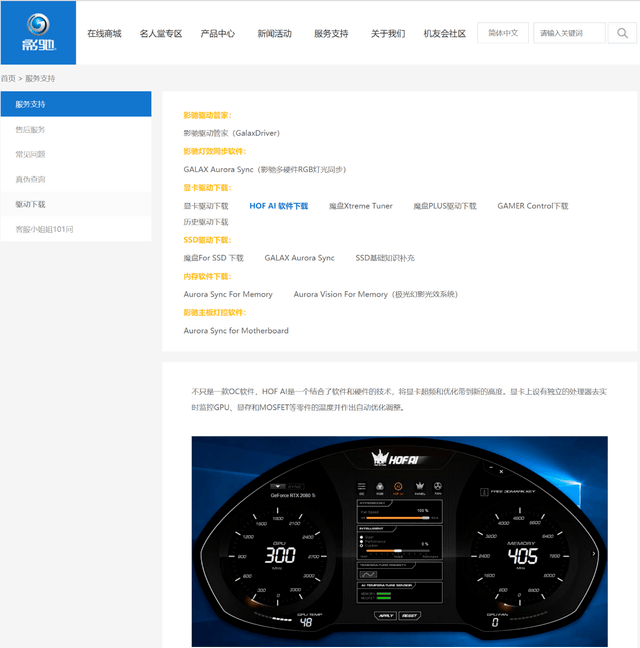This screenshot has width=640, height=648.
Task: Select 真伪查询 in the sidebar
Action: tap(76, 179)
